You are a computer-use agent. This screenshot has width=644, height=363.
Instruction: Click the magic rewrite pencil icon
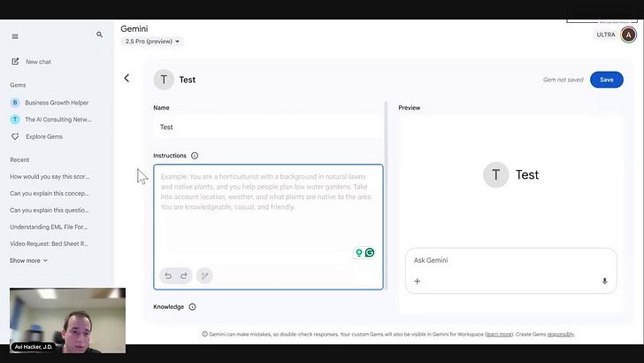[204, 276]
